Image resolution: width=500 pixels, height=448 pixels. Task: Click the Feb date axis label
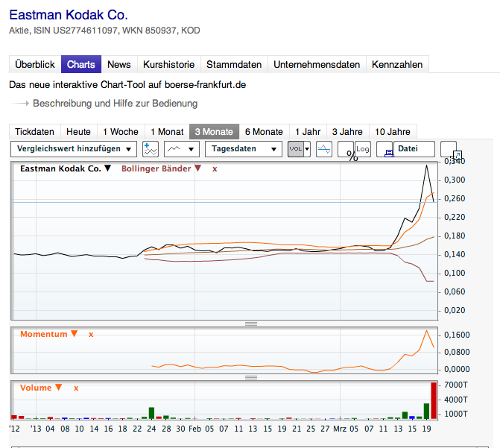[194, 429]
